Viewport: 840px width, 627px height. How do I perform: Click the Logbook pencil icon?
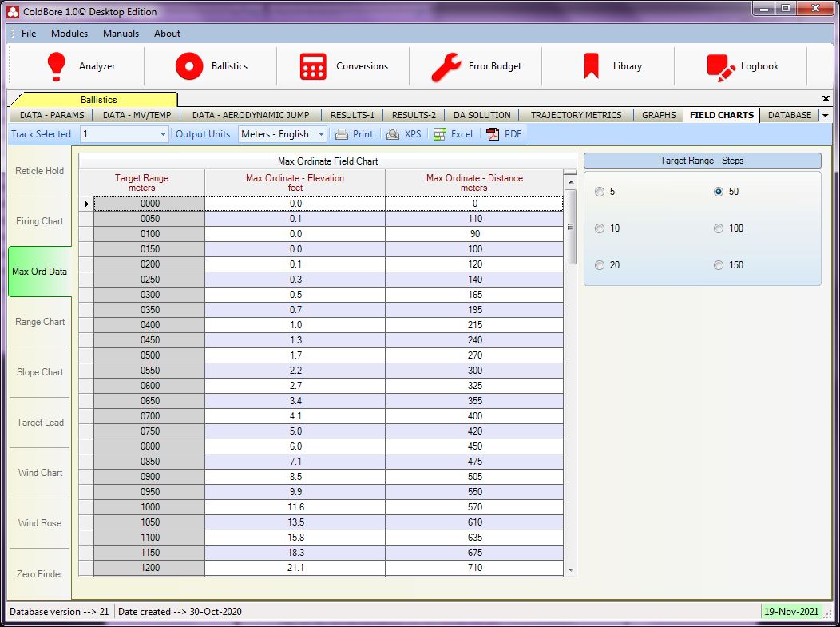click(720, 68)
